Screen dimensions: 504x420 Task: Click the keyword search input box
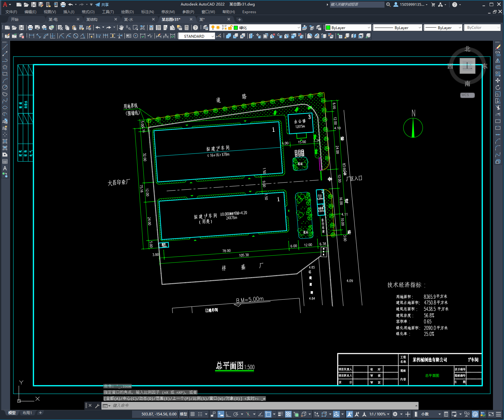point(357,4)
